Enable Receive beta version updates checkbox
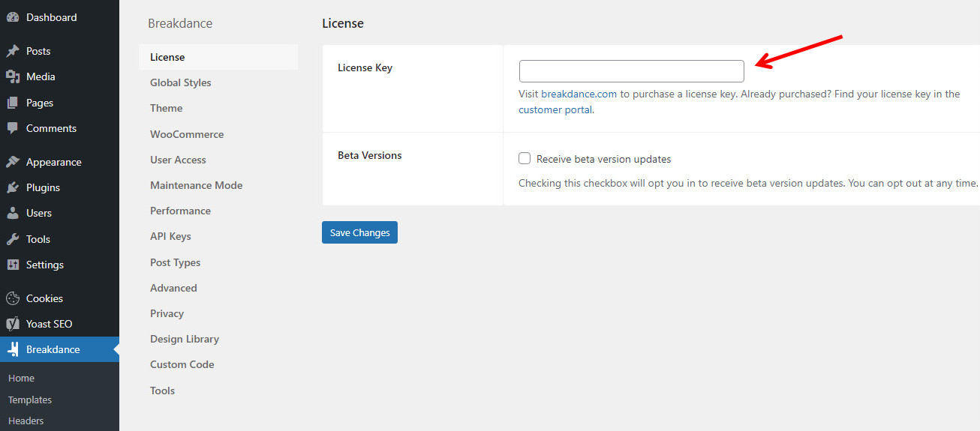 pyautogui.click(x=525, y=159)
